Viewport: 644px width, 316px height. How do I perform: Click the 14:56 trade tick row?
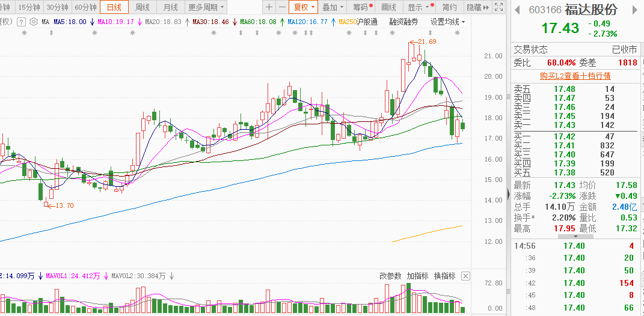575,246
